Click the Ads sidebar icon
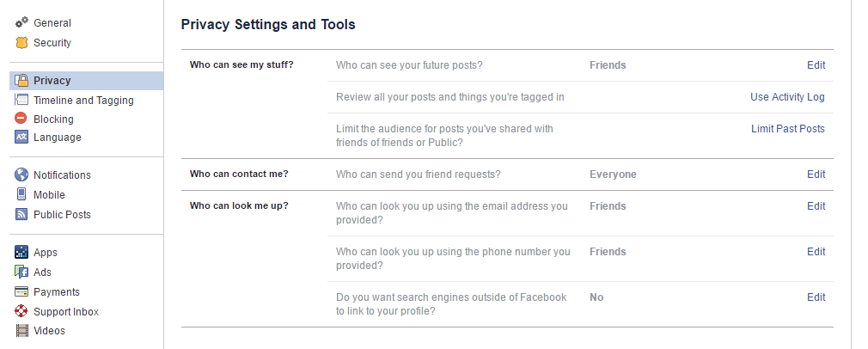Image resolution: width=868 pixels, height=349 pixels. [x=22, y=272]
